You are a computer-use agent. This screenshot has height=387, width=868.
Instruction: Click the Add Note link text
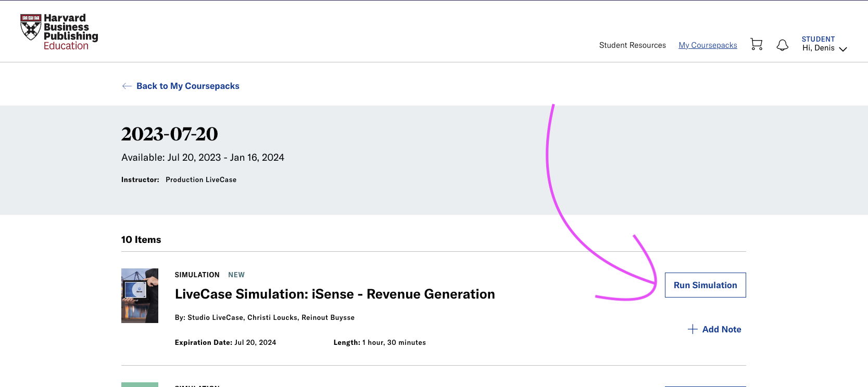click(x=722, y=329)
